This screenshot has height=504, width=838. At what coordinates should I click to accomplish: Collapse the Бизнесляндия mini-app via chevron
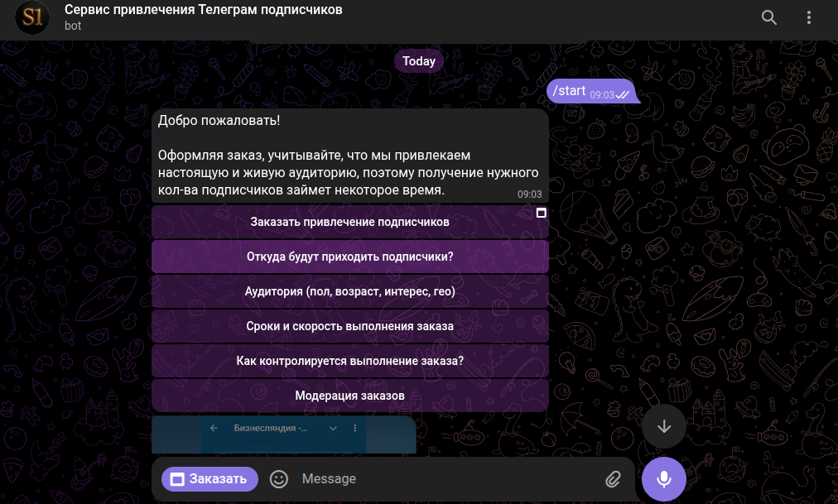(334, 428)
